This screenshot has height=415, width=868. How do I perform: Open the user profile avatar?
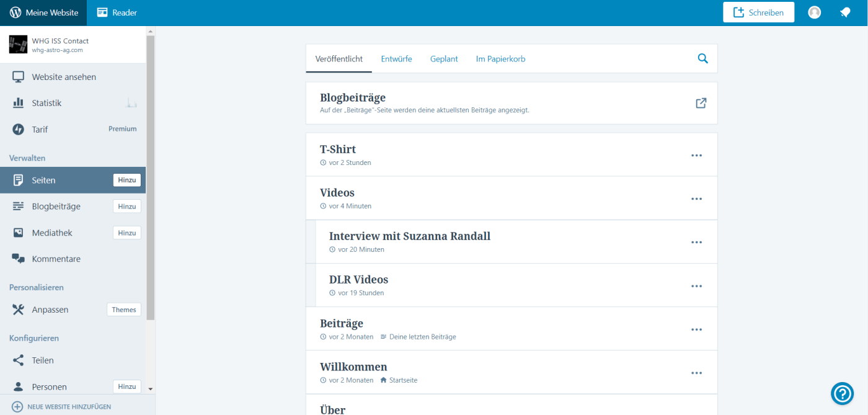coord(814,12)
